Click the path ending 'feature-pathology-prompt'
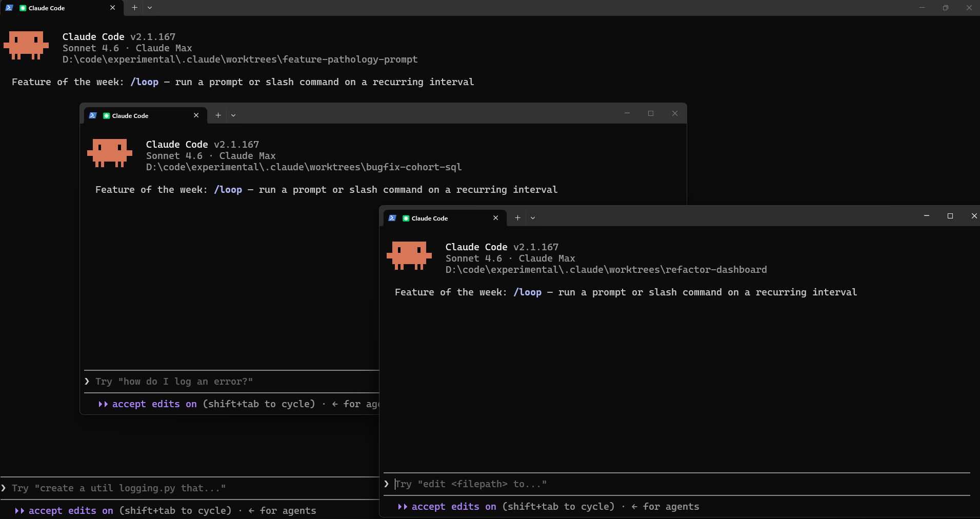 click(x=240, y=59)
